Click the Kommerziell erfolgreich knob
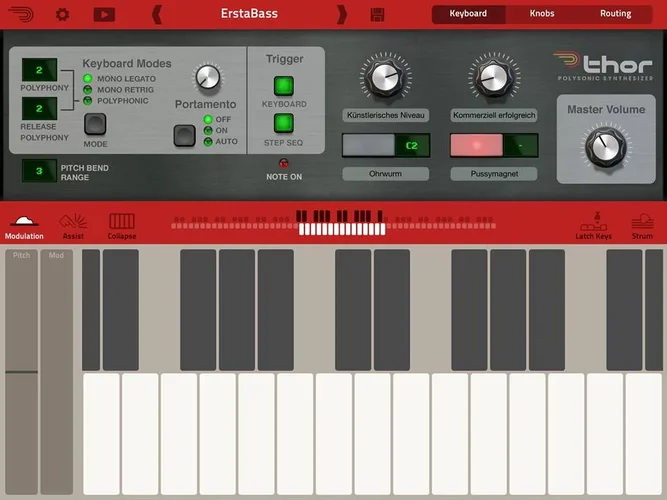The width and height of the screenshot is (667, 500). click(494, 77)
